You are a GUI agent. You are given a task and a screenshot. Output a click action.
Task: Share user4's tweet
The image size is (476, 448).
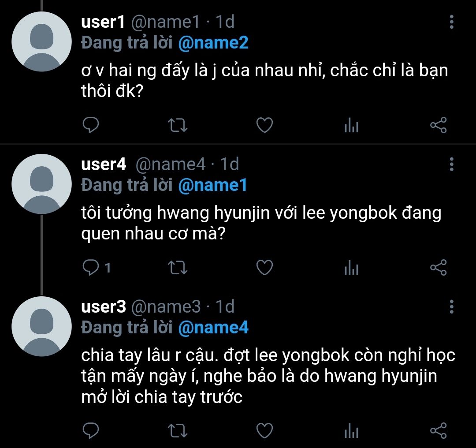439,268
